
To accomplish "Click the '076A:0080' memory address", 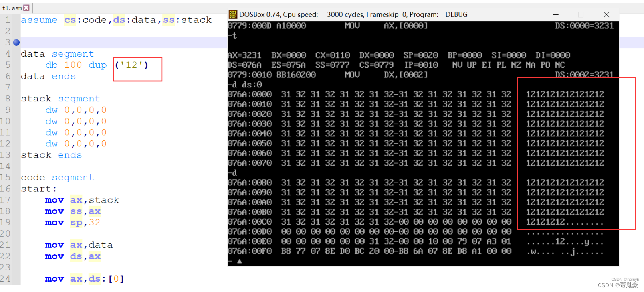I will [x=250, y=182].
